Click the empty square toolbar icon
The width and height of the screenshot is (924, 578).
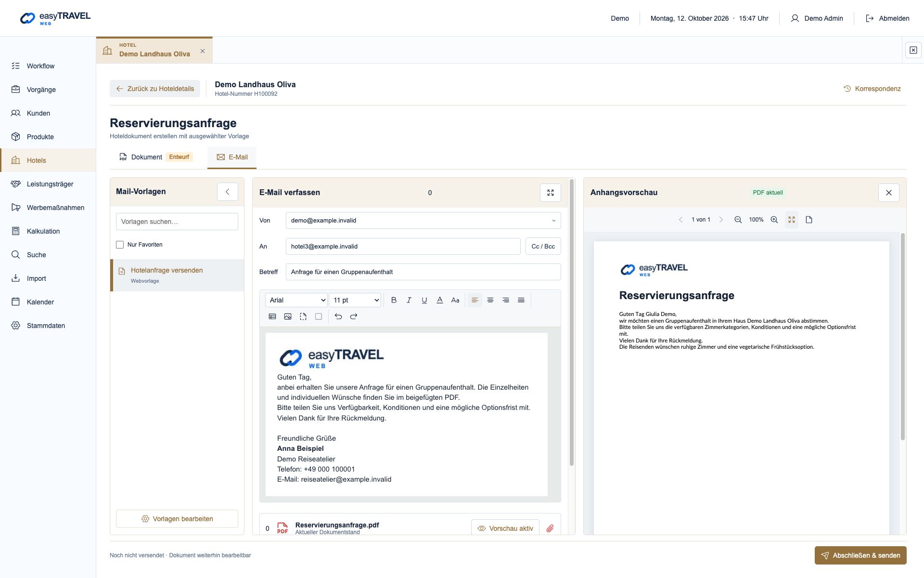[319, 316]
